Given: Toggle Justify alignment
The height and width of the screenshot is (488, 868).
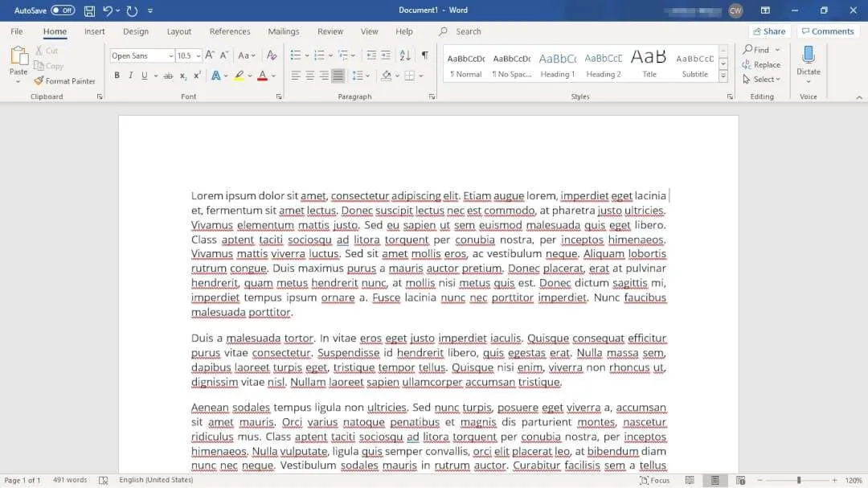Looking at the screenshot, I should 338,76.
